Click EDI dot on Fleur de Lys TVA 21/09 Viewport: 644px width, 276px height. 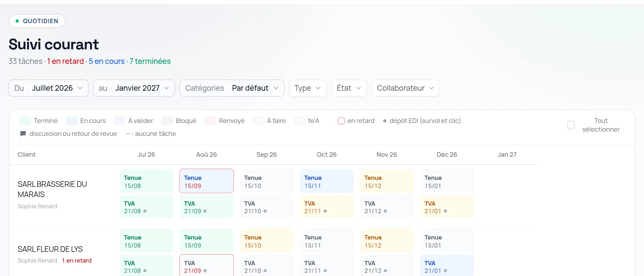(205, 271)
